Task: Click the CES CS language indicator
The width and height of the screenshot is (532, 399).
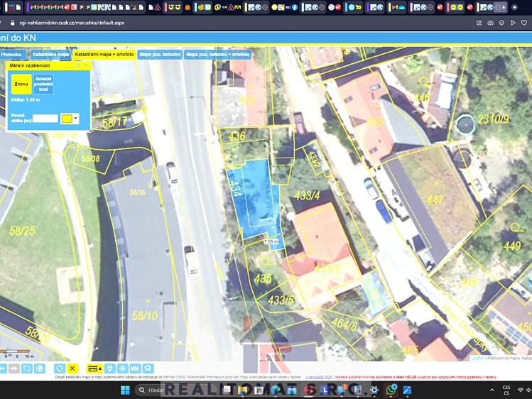Action: click(506, 390)
